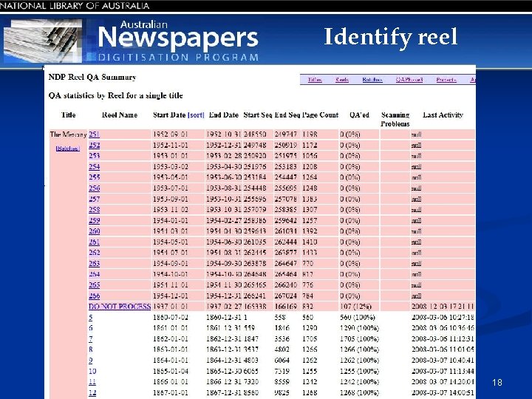Open the Reels navigation link
Screen dimensions: 532x399
(342, 80)
